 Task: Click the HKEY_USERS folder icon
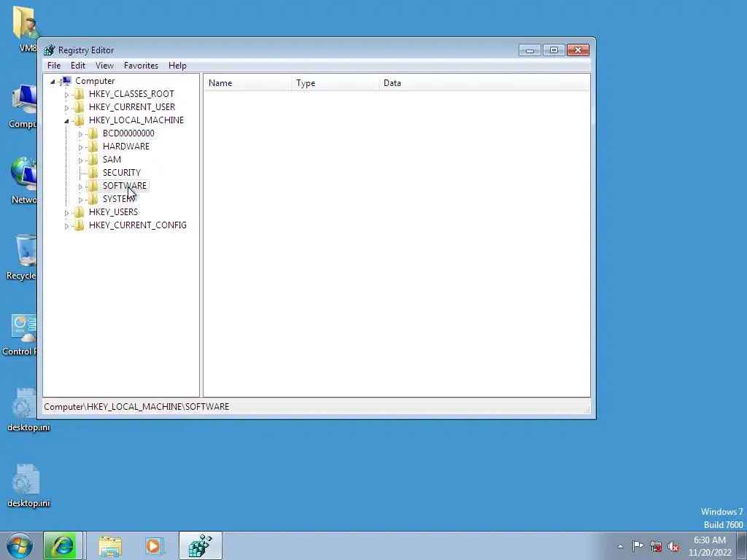pos(79,212)
